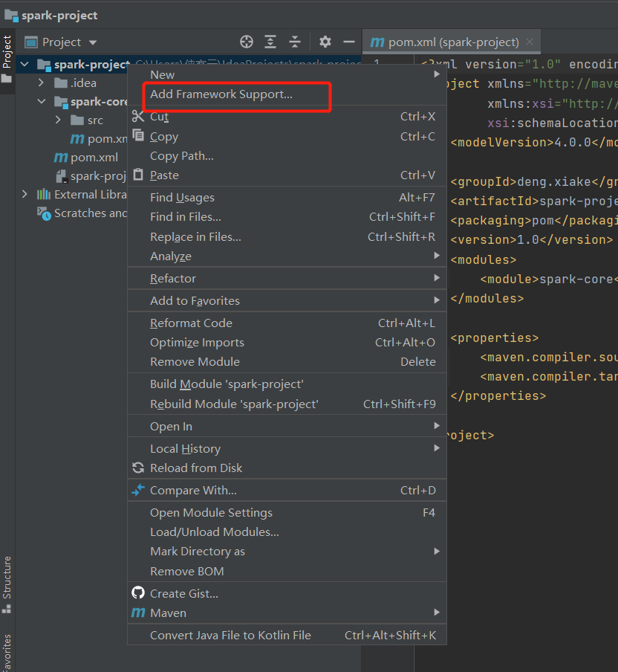Click the Favorites vertical tool window tab
The height and width of the screenshot is (672, 618).
pos(7,652)
